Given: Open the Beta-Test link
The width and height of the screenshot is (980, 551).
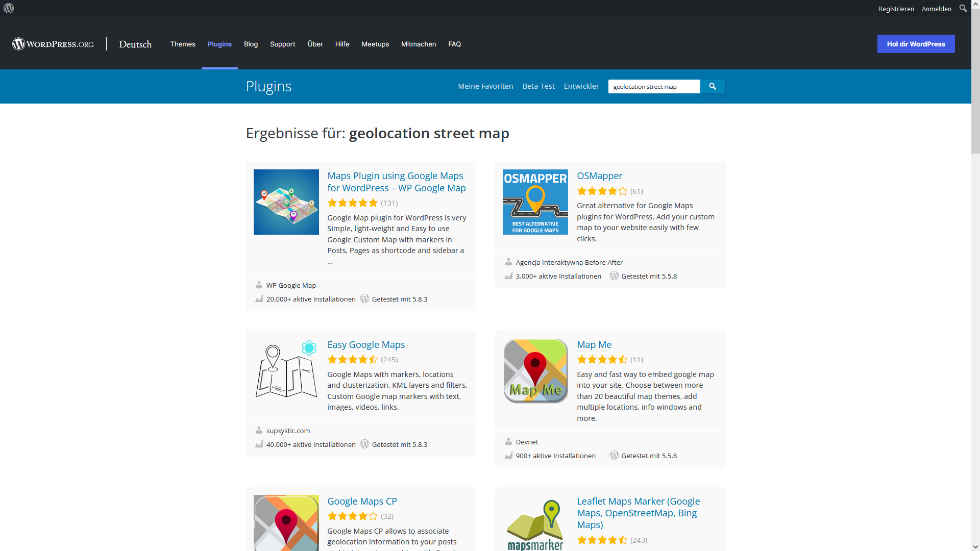Looking at the screenshot, I should point(538,86).
